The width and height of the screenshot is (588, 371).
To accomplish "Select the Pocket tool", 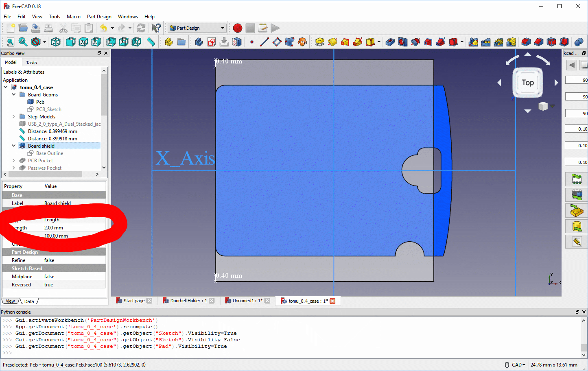I will pos(390,42).
